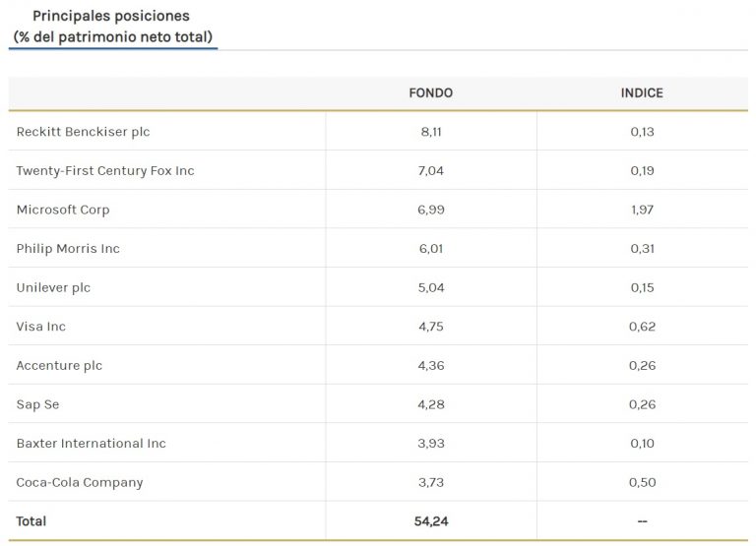The image size is (756, 546).
Task: Select Microsoft index value 1,97
Action: click(642, 210)
